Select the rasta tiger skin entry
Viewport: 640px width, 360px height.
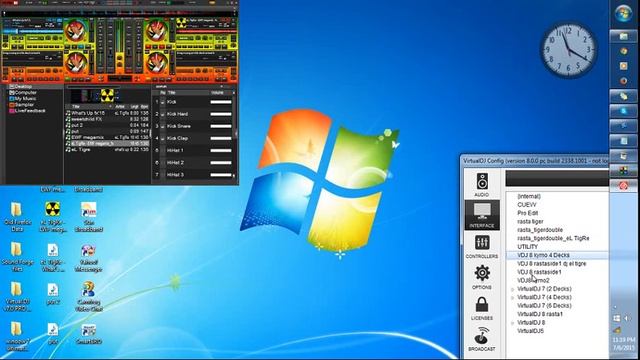pyautogui.click(x=530, y=222)
